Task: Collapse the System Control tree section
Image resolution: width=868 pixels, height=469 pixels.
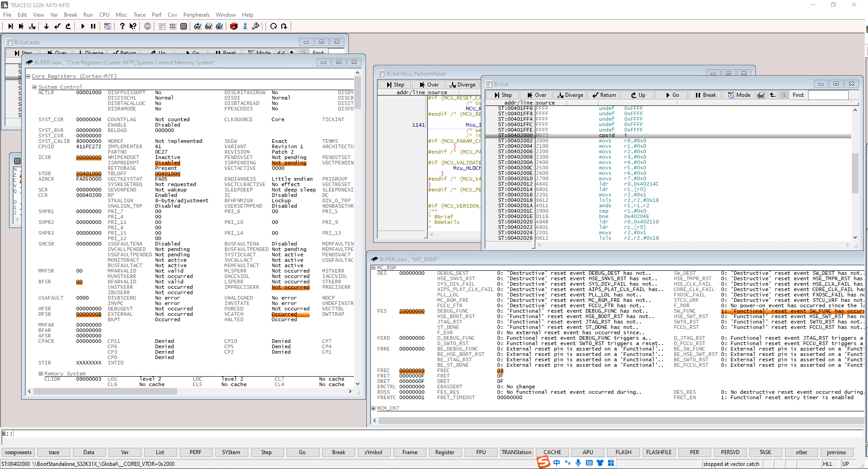Action: (34, 87)
